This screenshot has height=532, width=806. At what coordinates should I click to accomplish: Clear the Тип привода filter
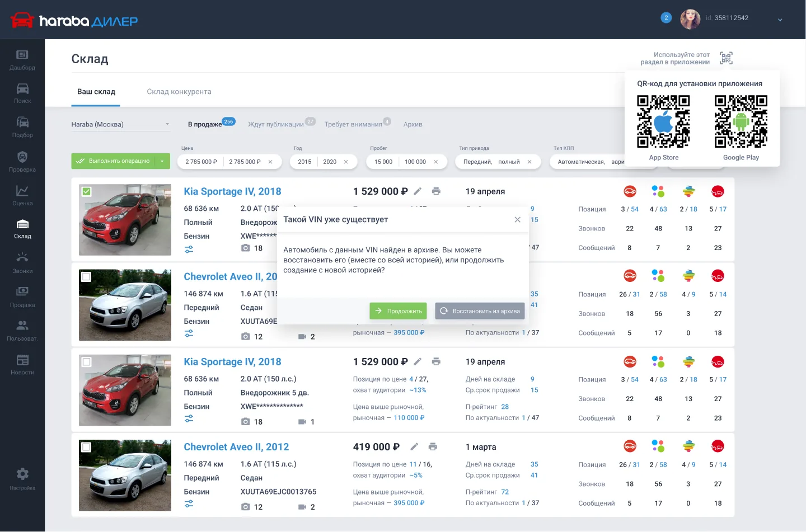coord(529,162)
